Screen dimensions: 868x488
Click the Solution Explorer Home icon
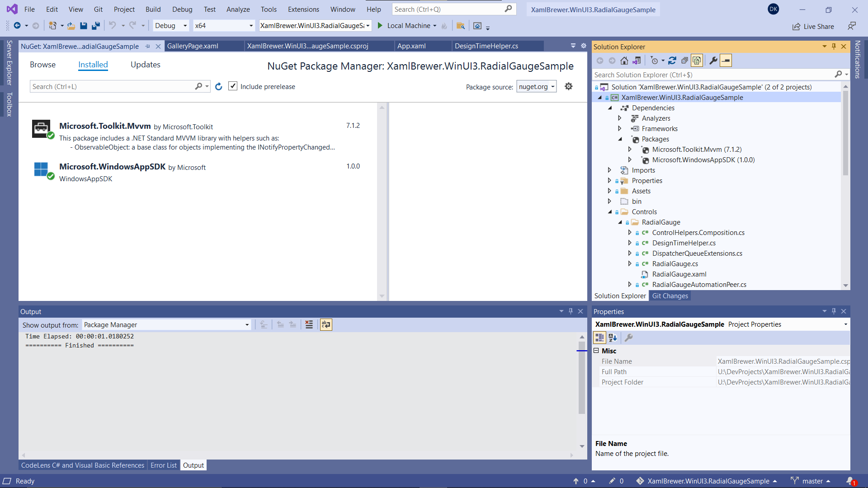coord(624,61)
